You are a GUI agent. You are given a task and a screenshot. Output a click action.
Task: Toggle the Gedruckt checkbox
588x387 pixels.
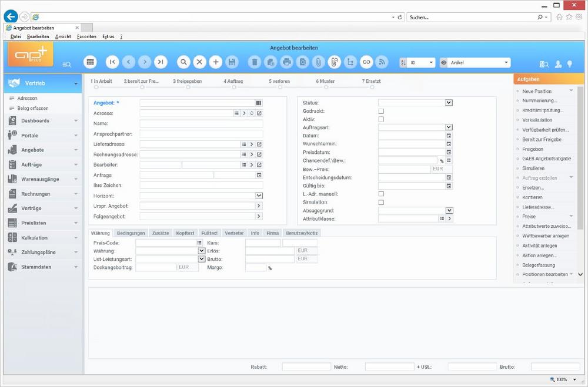tap(381, 111)
